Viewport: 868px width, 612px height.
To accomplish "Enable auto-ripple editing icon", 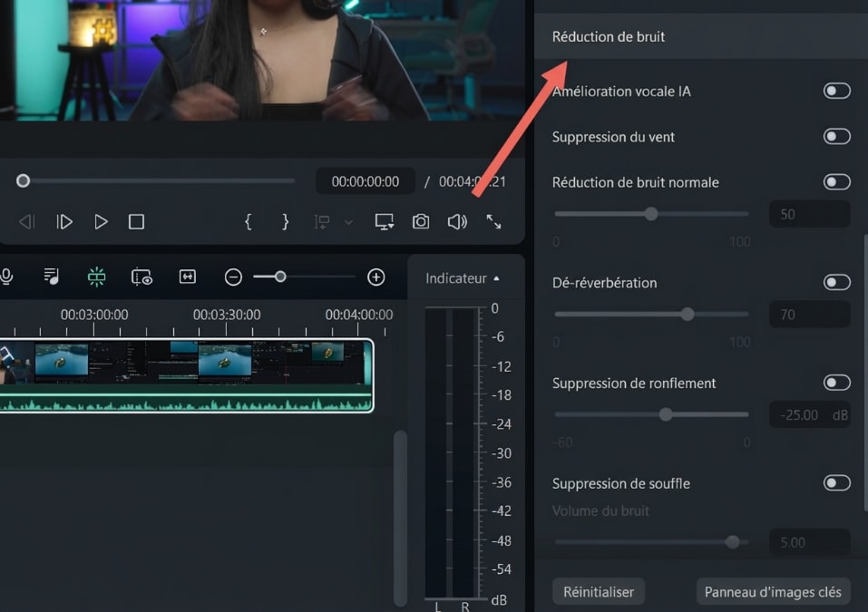I will [186, 275].
